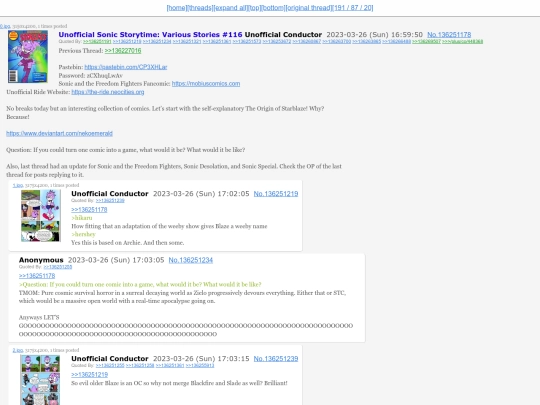
Task: Open the 1.jpg file name link
Action: [18, 185]
